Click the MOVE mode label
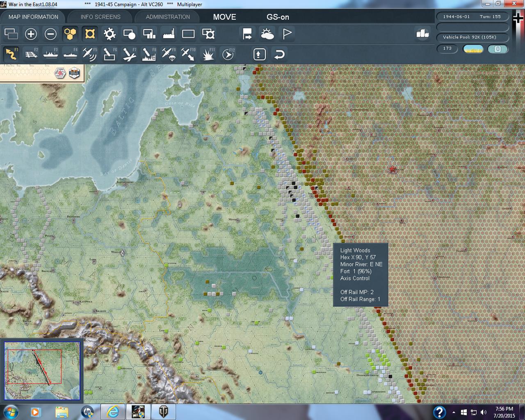 224,17
